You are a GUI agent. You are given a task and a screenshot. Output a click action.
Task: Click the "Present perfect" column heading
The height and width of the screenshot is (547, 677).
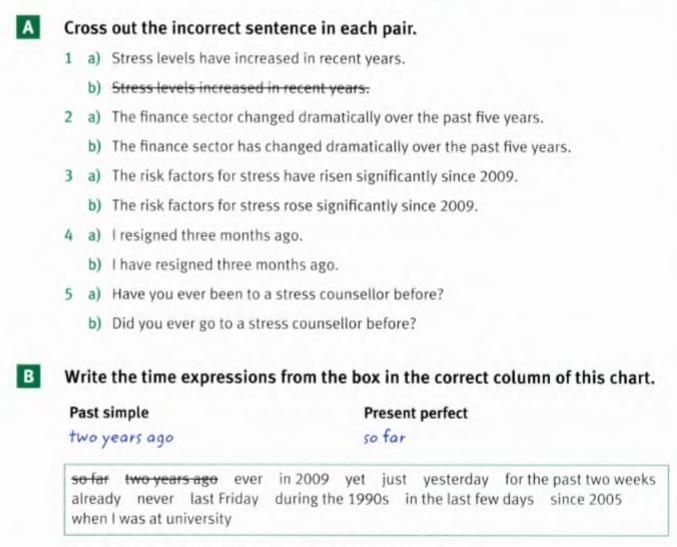click(415, 413)
